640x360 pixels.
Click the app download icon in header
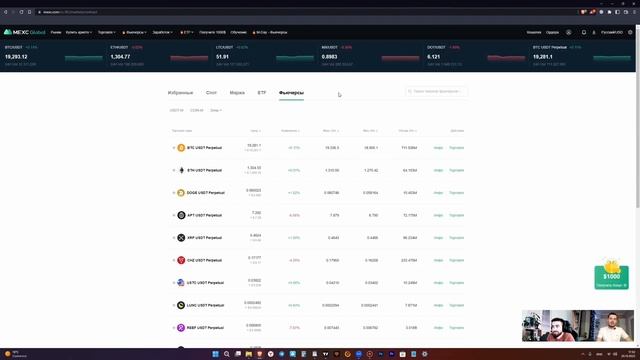pyautogui.click(x=594, y=32)
